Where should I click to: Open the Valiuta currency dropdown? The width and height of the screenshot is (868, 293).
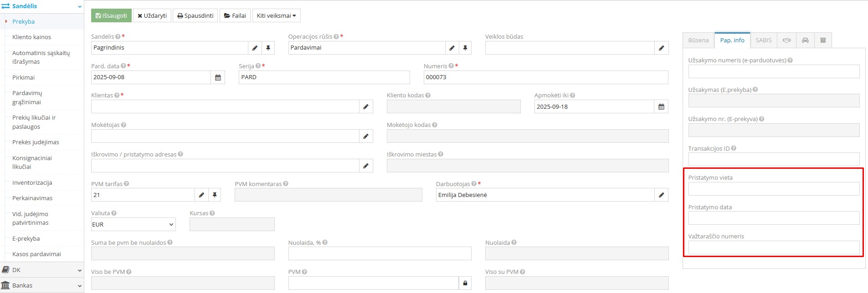pyautogui.click(x=133, y=224)
